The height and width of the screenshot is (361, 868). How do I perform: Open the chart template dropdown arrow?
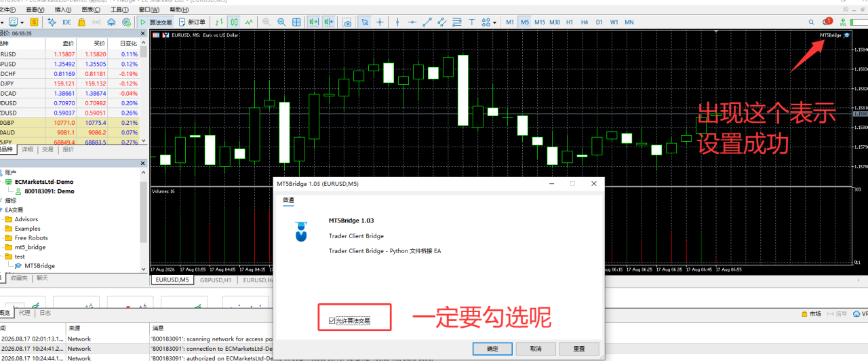pos(22,23)
